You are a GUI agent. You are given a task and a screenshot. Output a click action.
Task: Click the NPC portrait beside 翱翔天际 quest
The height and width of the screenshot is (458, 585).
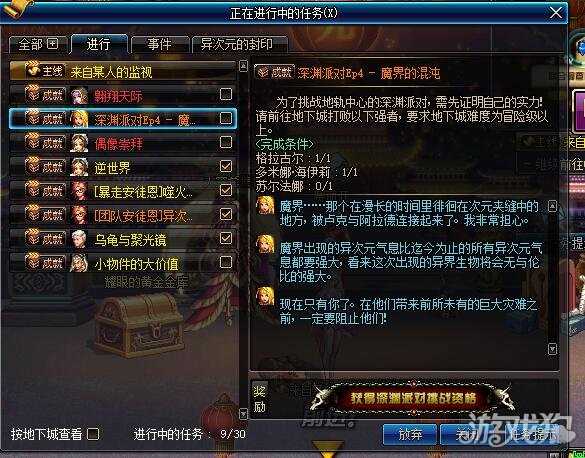pyautogui.click(x=79, y=95)
